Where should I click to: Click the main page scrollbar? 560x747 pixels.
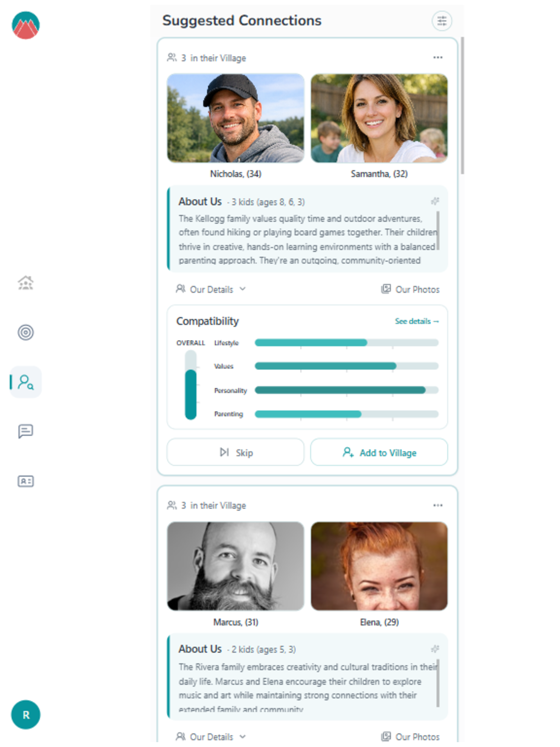tap(462, 105)
